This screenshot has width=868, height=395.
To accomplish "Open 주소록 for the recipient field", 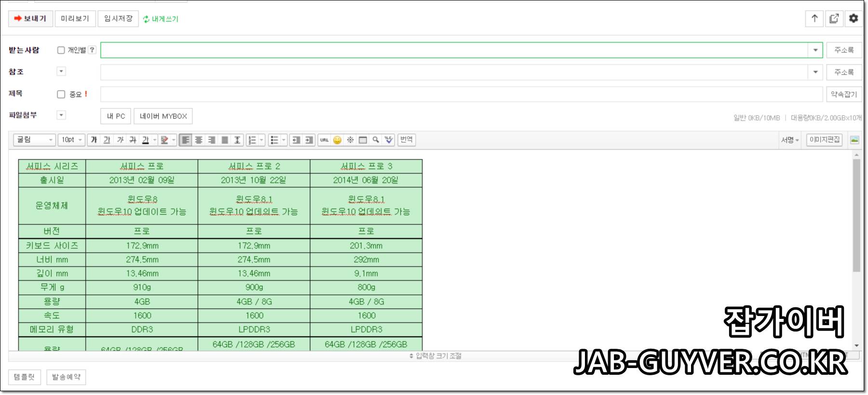I will [844, 50].
